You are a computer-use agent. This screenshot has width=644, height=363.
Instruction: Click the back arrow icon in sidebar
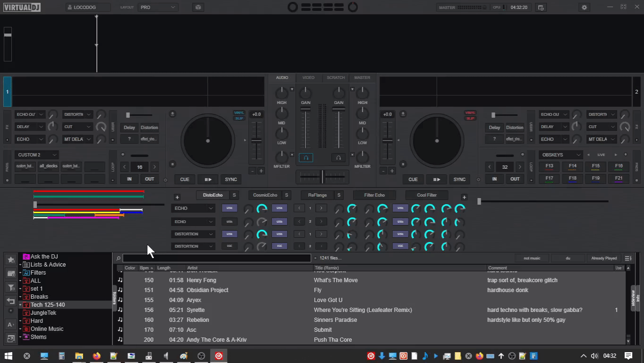11,301
